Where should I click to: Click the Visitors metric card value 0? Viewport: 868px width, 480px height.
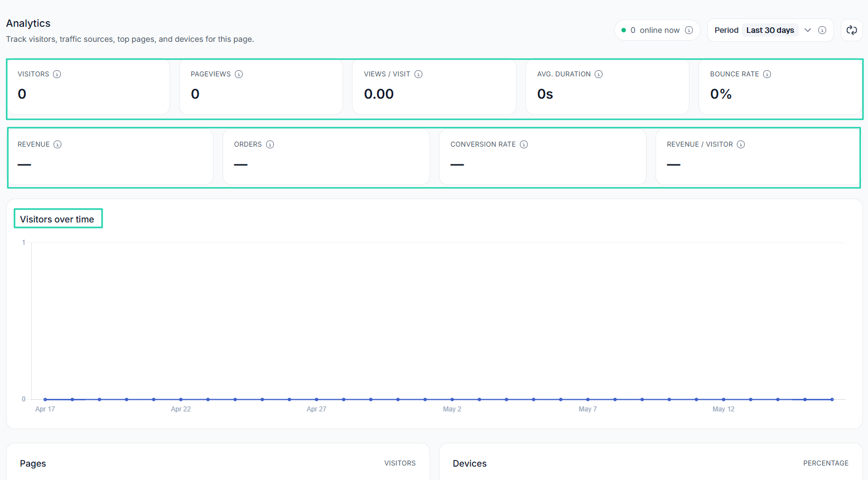pyautogui.click(x=22, y=94)
